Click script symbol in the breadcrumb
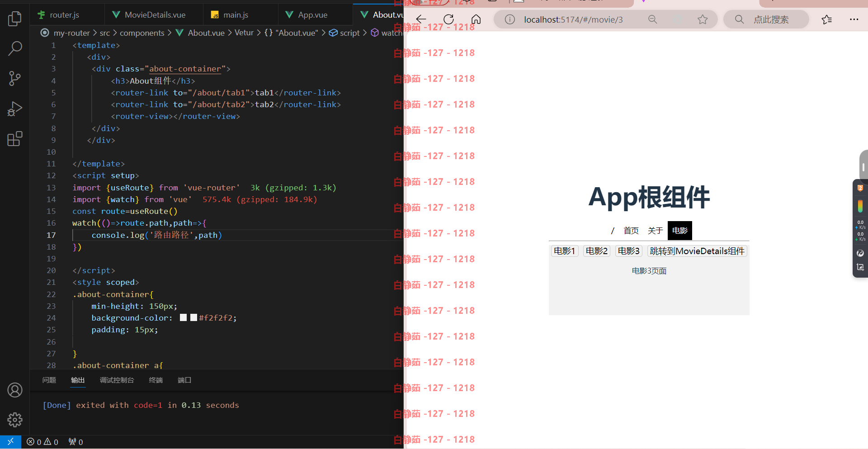868x449 pixels. tap(349, 33)
